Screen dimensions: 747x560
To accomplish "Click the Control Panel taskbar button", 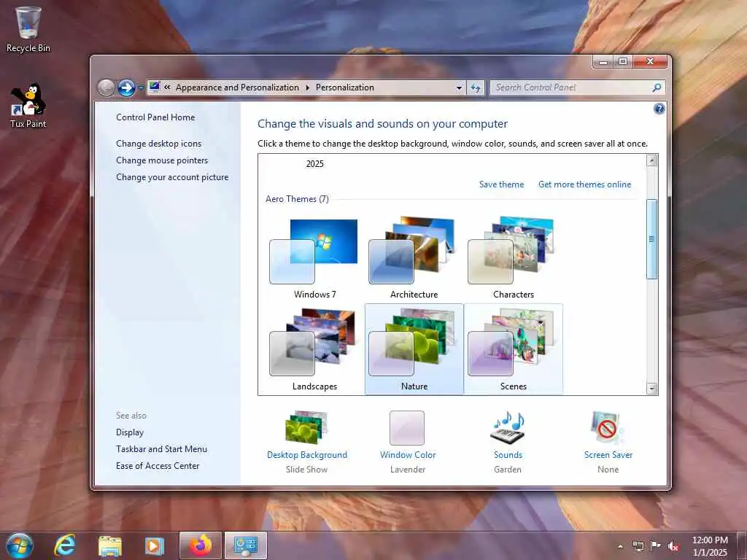I will point(246,545).
